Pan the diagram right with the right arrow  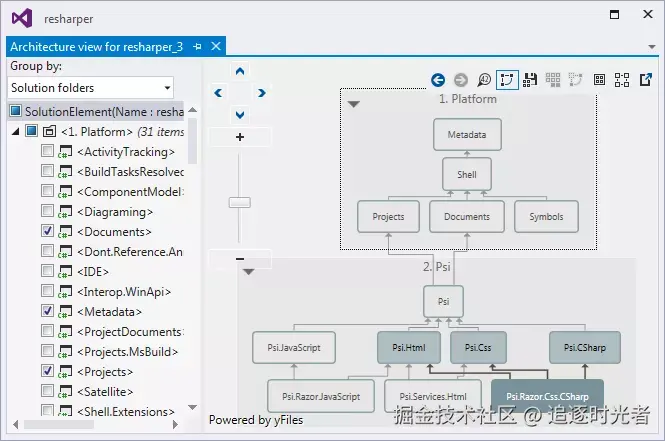point(262,93)
